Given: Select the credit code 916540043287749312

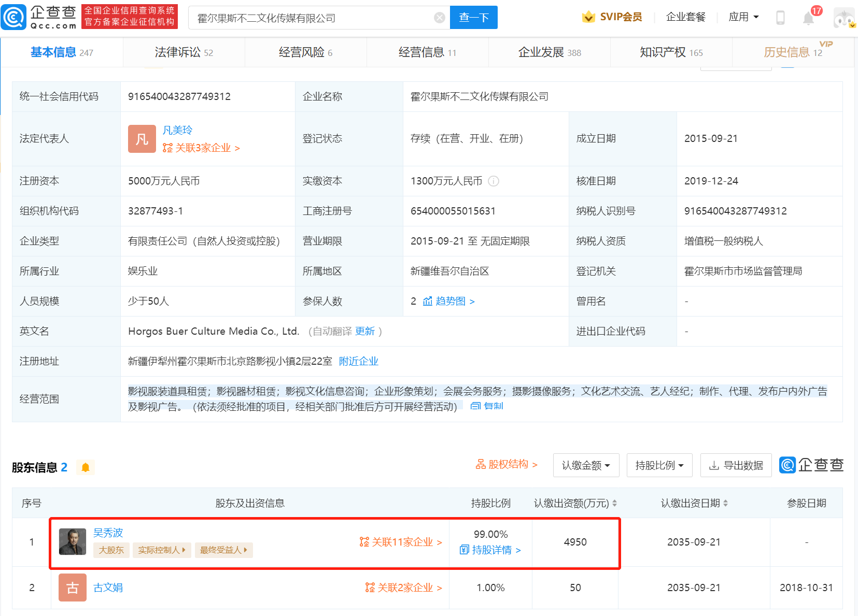Looking at the screenshot, I should (x=179, y=96).
